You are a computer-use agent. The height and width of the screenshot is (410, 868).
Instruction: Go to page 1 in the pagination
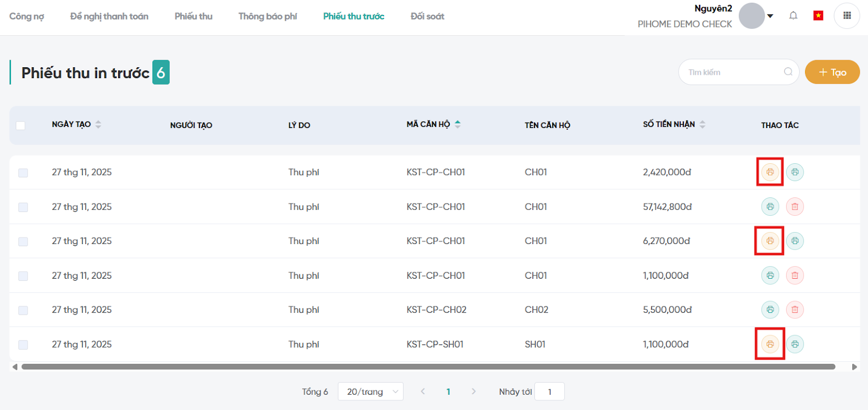448,392
